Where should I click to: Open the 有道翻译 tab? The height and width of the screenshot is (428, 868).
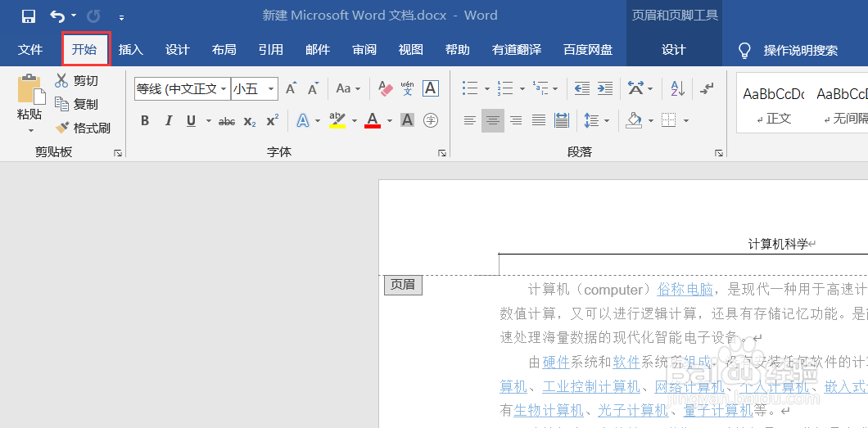click(517, 50)
